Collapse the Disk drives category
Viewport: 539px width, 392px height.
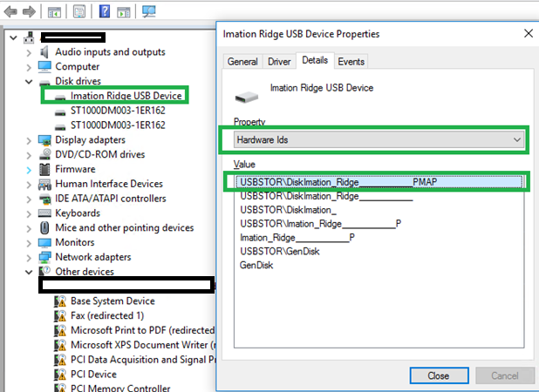point(29,82)
